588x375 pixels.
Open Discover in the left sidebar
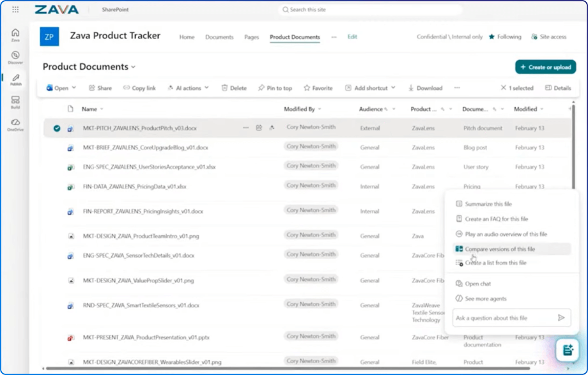click(15, 57)
